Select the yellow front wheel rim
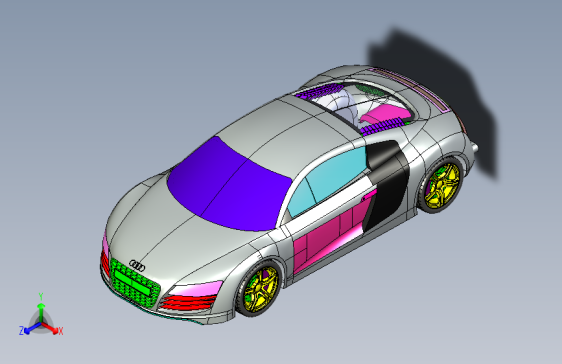Viewport: 562px width, 364px height. [x=261, y=289]
